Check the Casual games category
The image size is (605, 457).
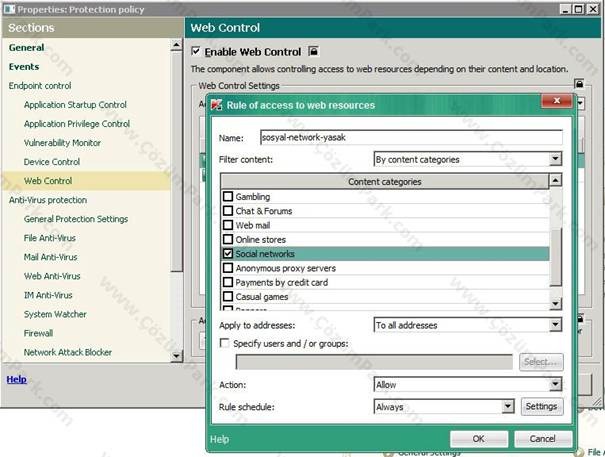(228, 296)
